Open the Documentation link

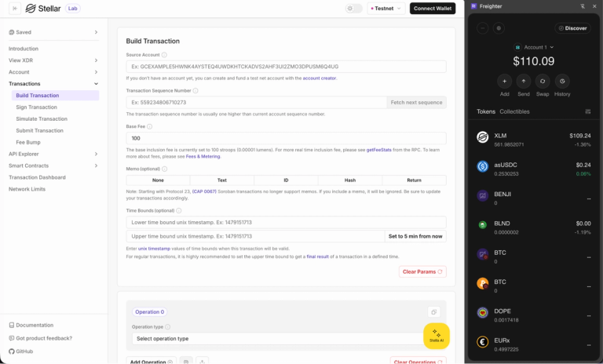pyautogui.click(x=31, y=326)
